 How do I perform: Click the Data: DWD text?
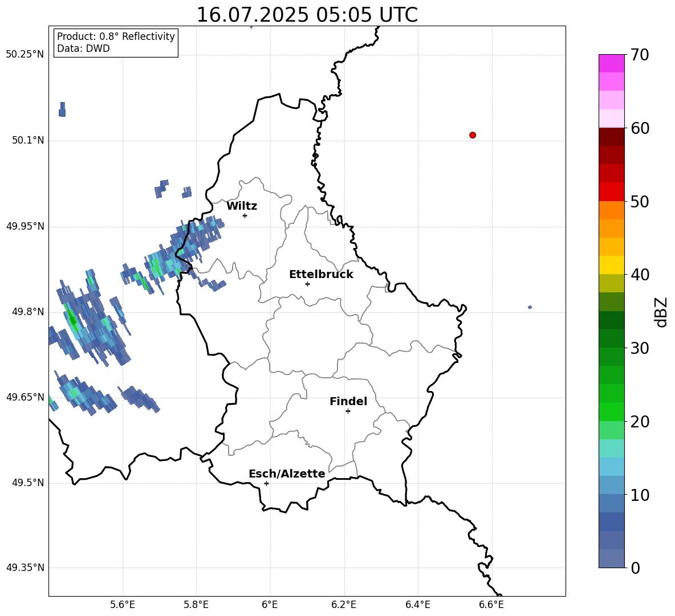(83, 48)
